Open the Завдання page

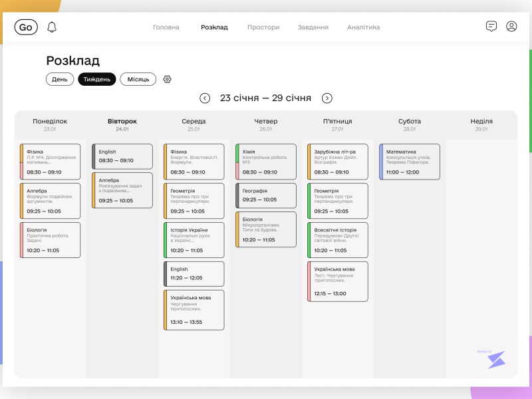pos(312,27)
